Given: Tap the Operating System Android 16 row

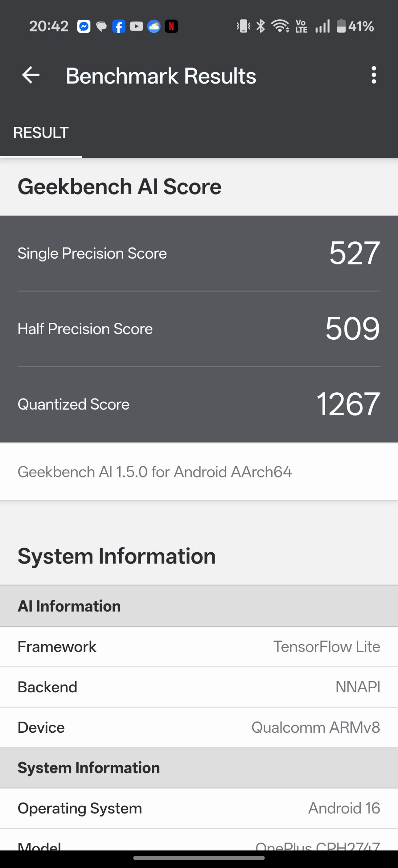Looking at the screenshot, I should pos(199,809).
